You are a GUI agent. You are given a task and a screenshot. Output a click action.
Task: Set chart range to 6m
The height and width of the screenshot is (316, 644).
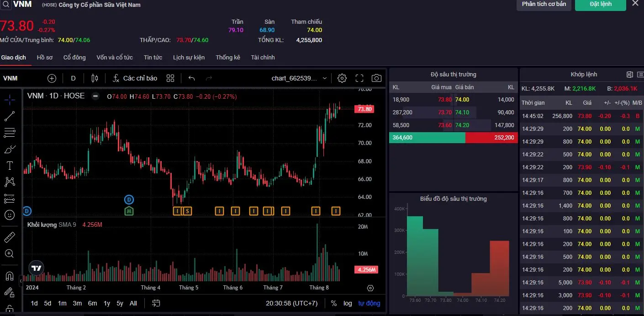[x=92, y=303]
